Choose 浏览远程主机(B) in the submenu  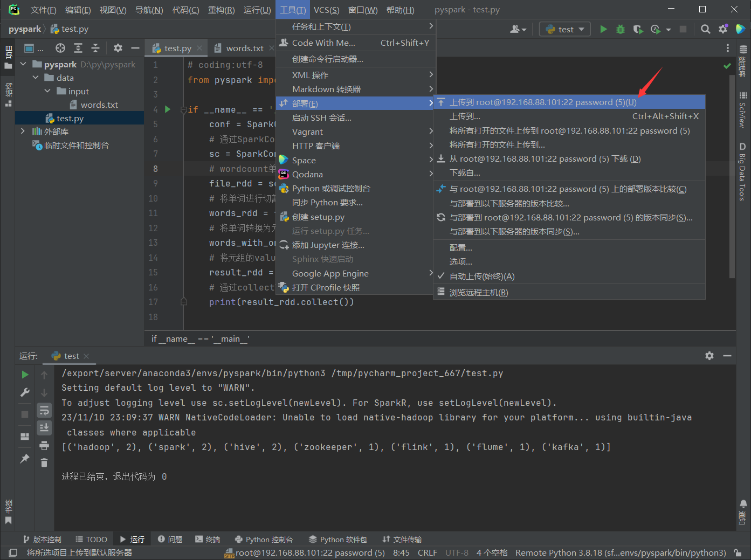point(570,292)
